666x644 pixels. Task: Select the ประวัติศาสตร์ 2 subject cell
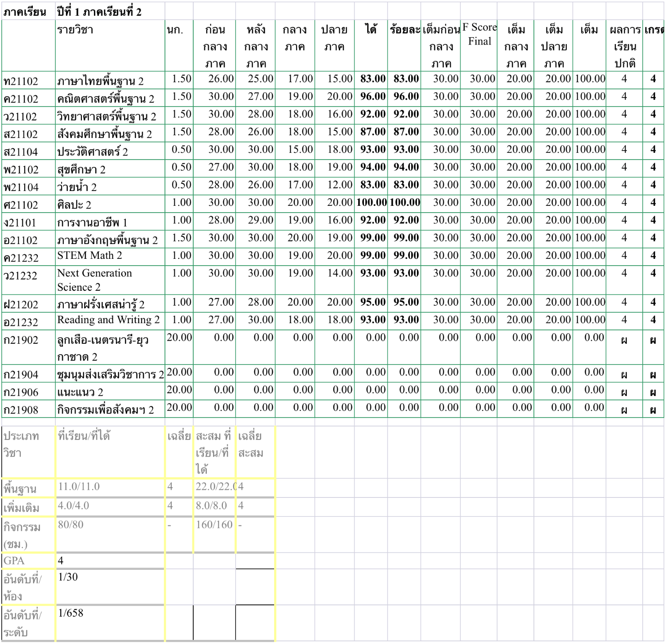(x=110, y=151)
